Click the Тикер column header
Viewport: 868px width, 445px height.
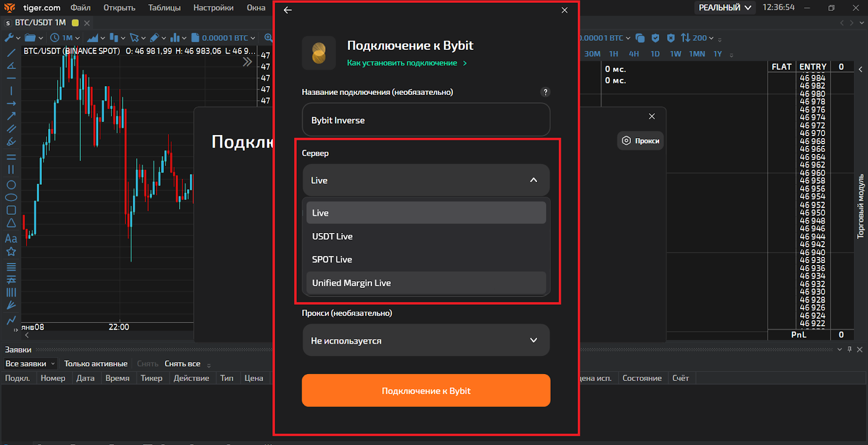(x=151, y=378)
